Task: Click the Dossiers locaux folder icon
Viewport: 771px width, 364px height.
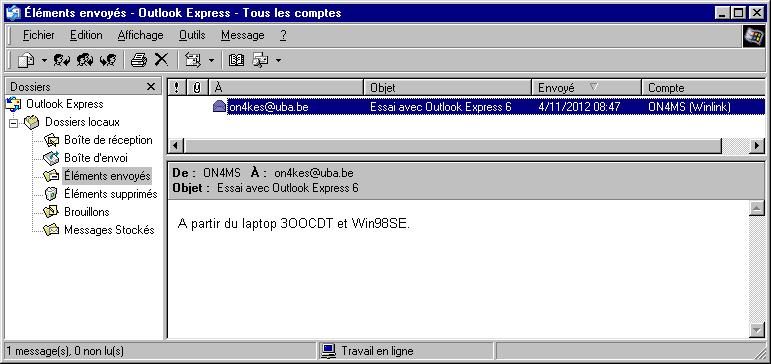Action: 32,122
